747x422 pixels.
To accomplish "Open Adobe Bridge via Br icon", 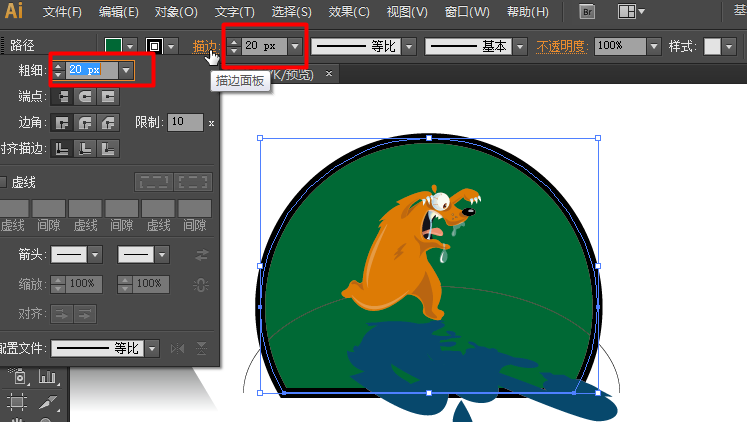I will (587, 11).
